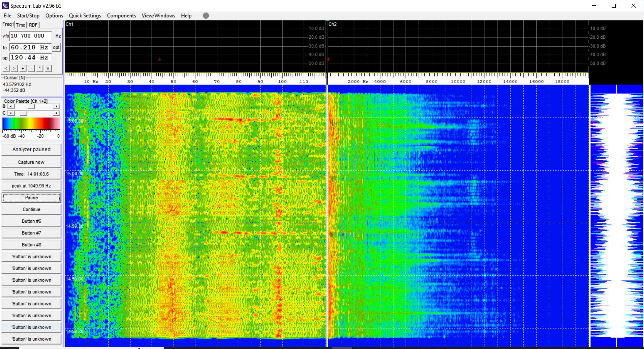The image size is (644, 349).
Task: Click left arrow of brightness B scrollbar
Action: (11, 106)
